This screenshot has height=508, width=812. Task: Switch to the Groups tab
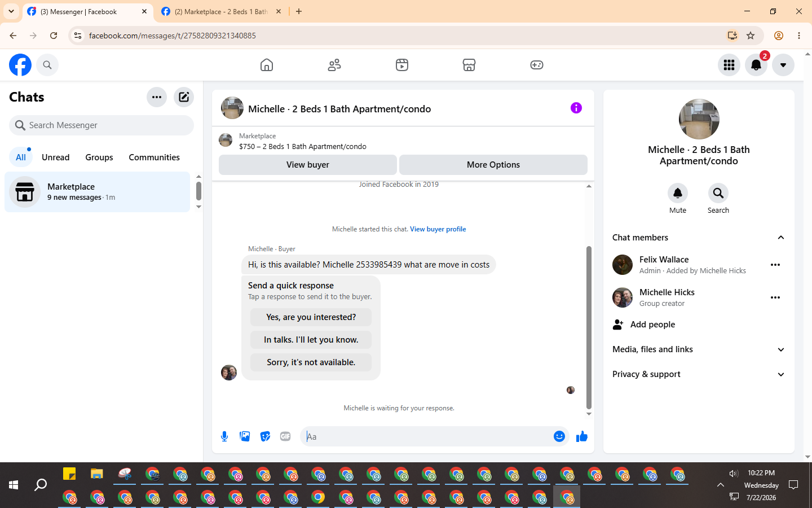coord(99,157)
